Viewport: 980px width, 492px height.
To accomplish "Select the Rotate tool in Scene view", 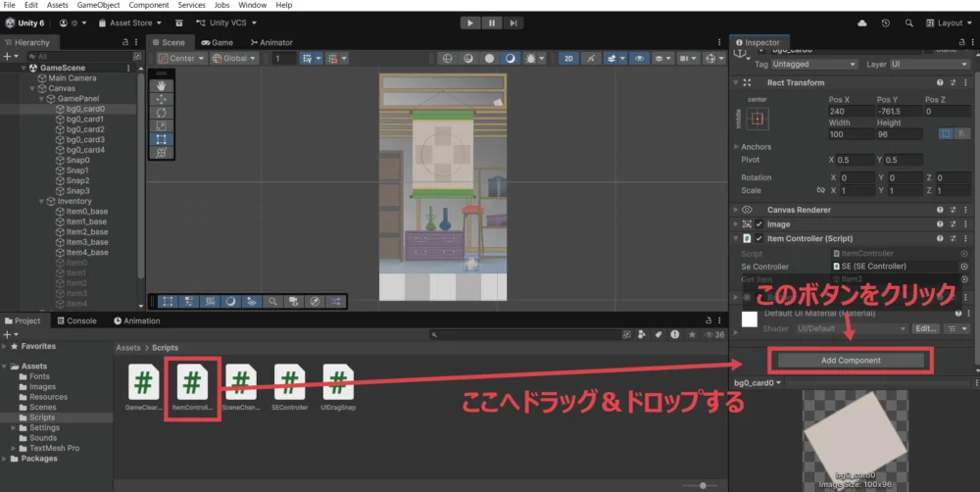I will pyautogui.click(x=162, y=113).
